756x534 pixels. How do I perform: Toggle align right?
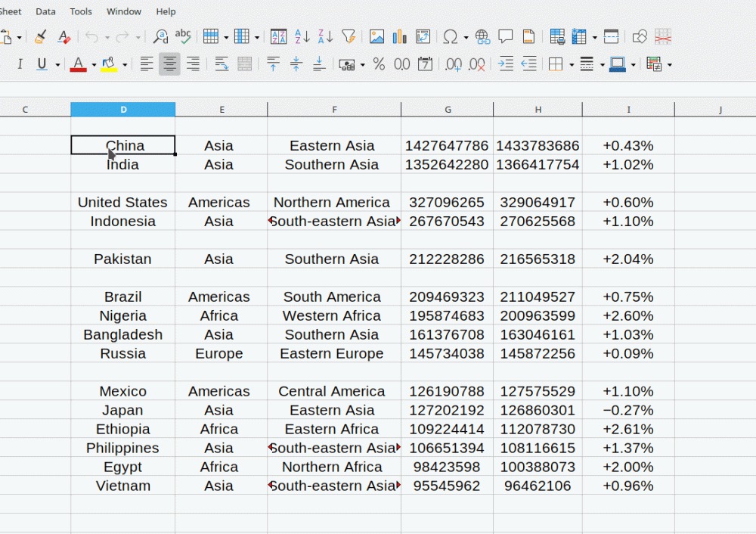pos(193,64)
